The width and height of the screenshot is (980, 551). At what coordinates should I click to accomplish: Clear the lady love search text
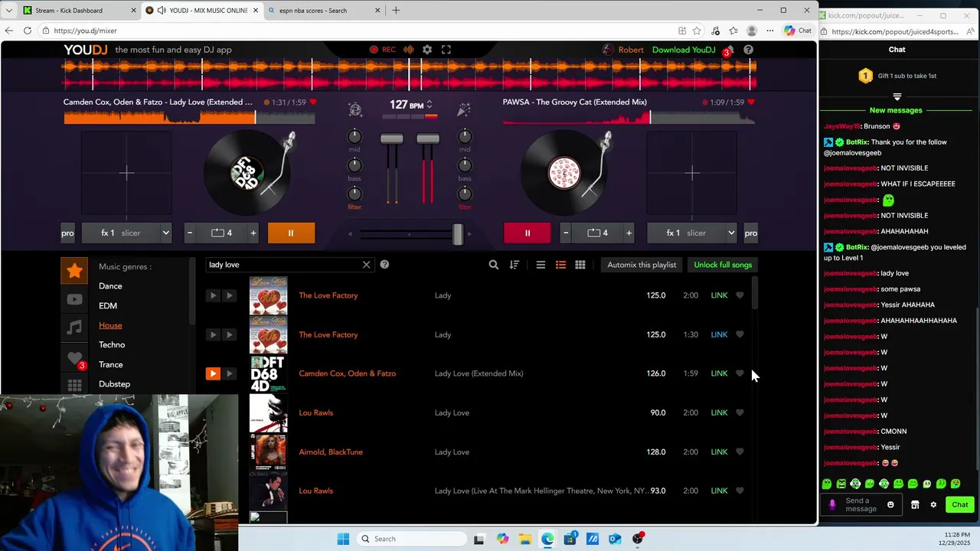pyautogui.click(x=366, y=265)
